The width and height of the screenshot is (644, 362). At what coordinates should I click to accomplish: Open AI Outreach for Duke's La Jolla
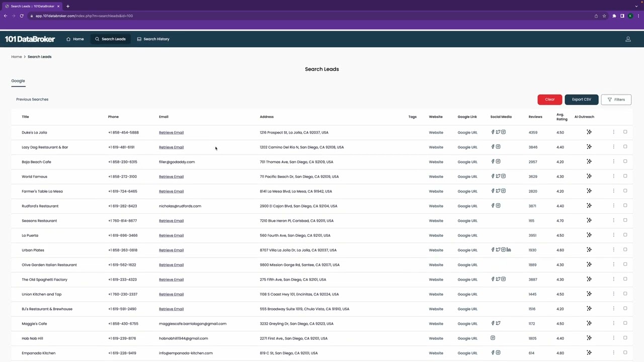589,132
